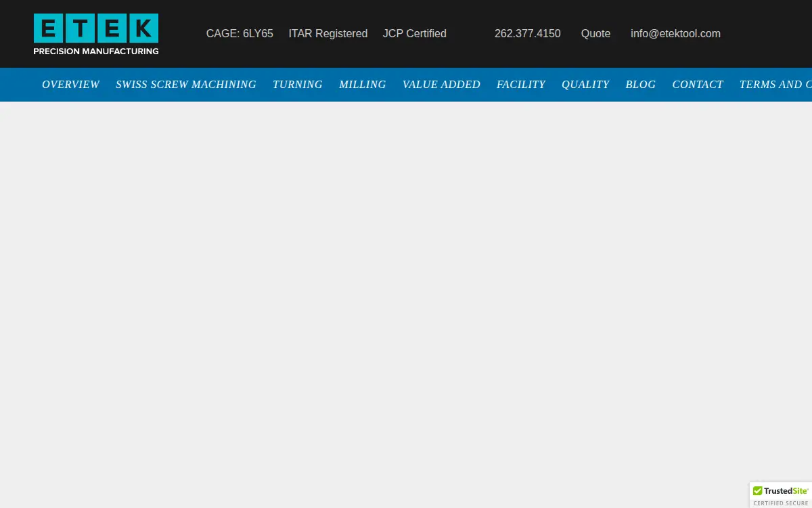The height and width of the screenshot is (508, 812).
Task: Open the Quality menu item
Action: point(585,85)
